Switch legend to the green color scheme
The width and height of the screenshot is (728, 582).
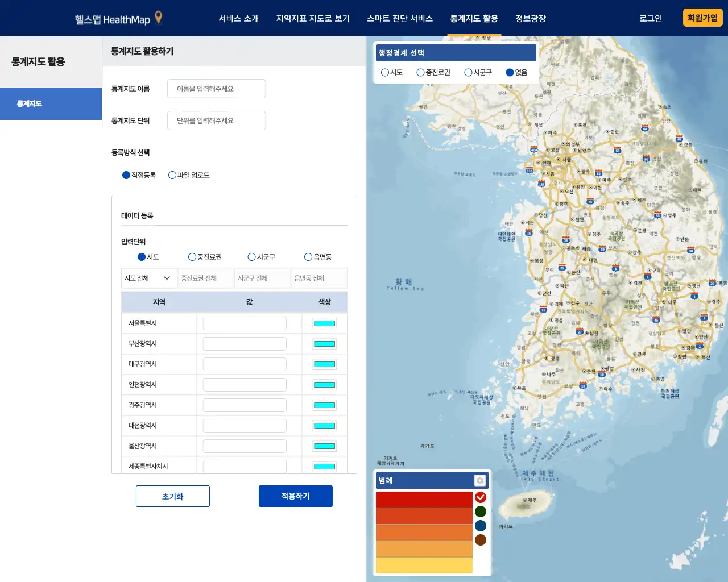click(481, 512)
